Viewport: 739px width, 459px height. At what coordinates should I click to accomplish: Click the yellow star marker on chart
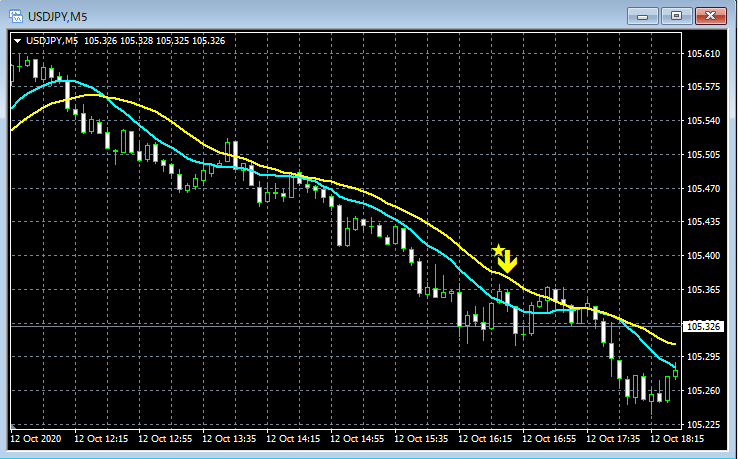[498, 250]
